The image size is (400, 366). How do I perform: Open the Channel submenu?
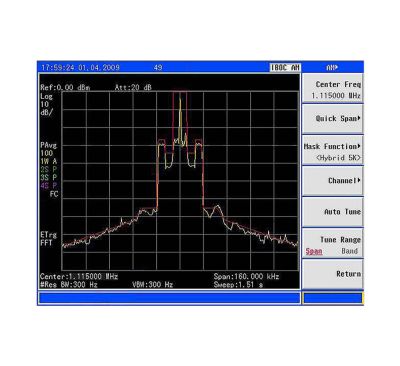tap(332, 181)
